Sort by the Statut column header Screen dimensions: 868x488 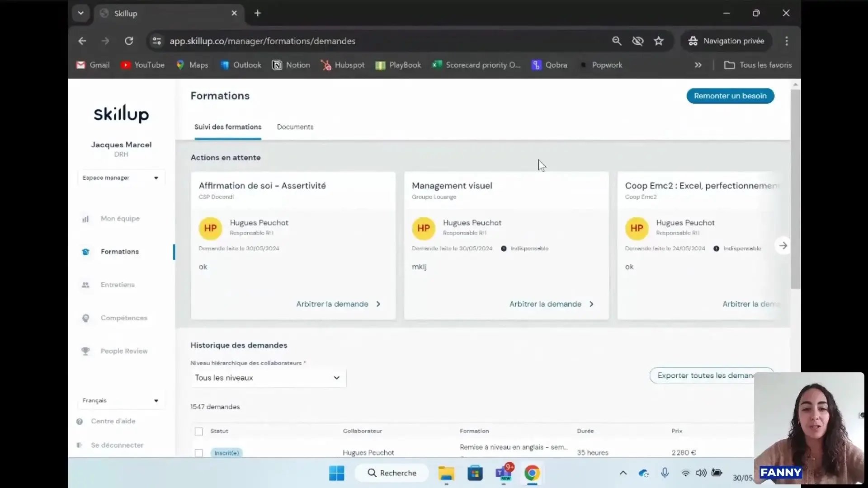tap(219, 431)
